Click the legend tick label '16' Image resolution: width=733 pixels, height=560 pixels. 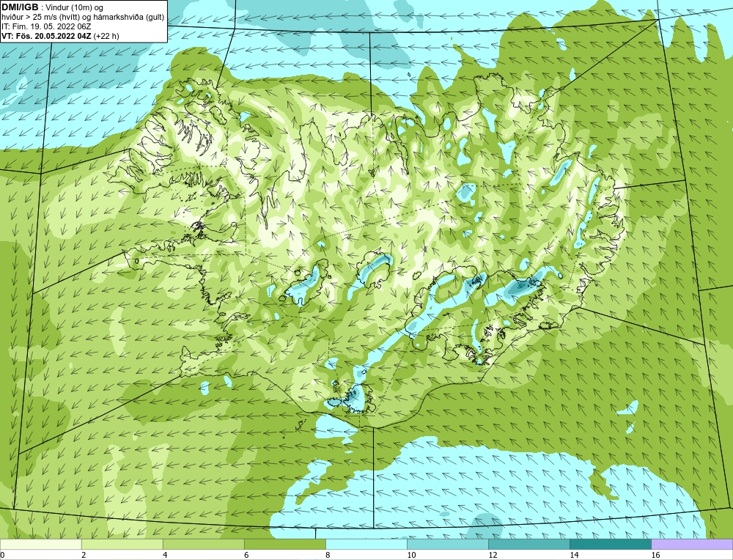pyautogui.click(x=655, y=555)
